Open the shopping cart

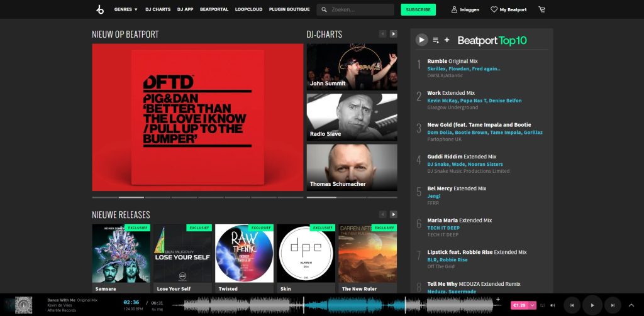[x=541, y=9]
